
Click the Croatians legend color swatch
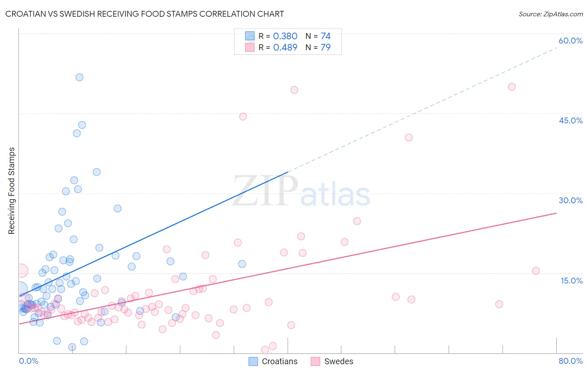point(253,361)
